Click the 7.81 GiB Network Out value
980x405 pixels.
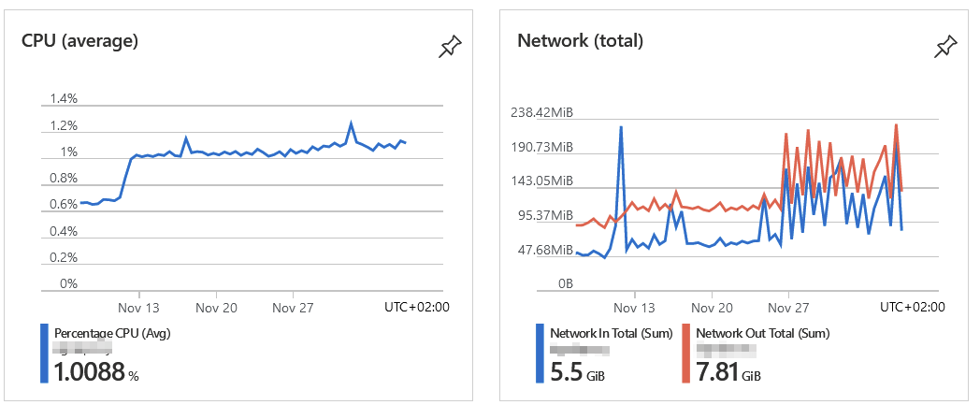728,372
